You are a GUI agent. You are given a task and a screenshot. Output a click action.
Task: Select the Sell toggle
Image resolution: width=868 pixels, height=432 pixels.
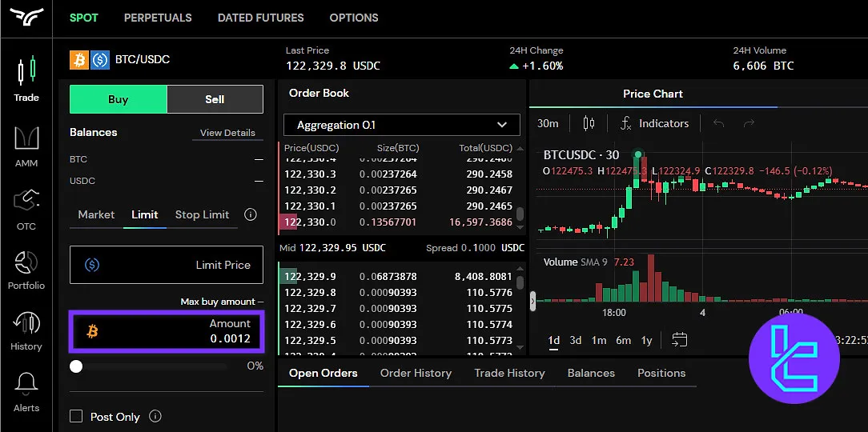tap(215, 99)
